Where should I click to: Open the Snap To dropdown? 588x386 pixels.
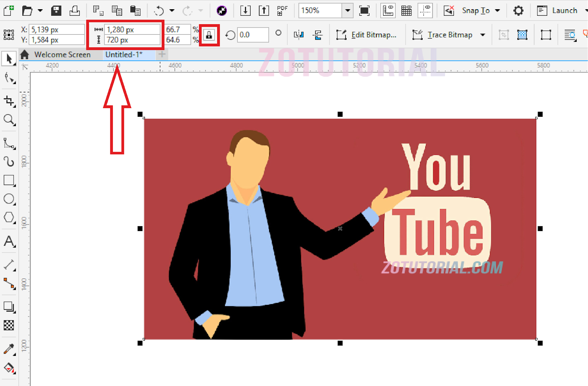tap(481, 11)
